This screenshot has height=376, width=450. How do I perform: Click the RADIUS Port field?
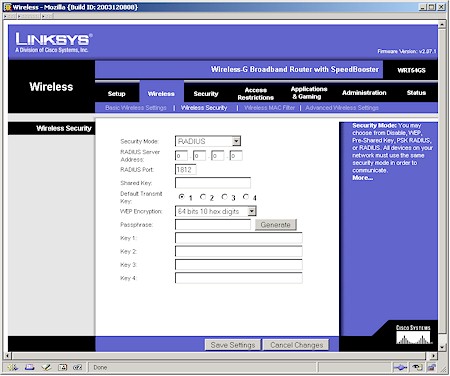pyautogui.click(x=186, y=170)
